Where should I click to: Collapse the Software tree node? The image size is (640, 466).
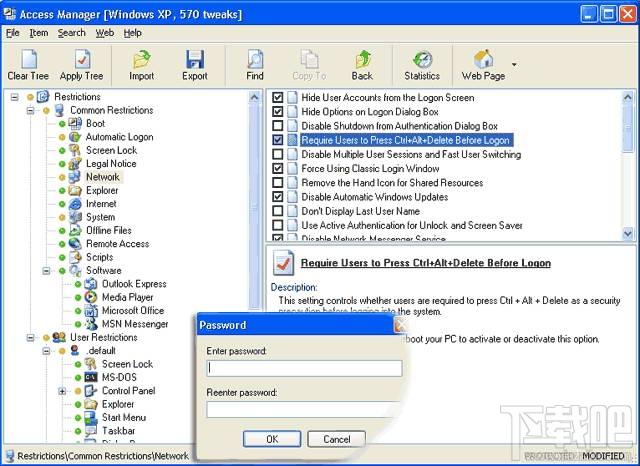(x=47, y=271)
